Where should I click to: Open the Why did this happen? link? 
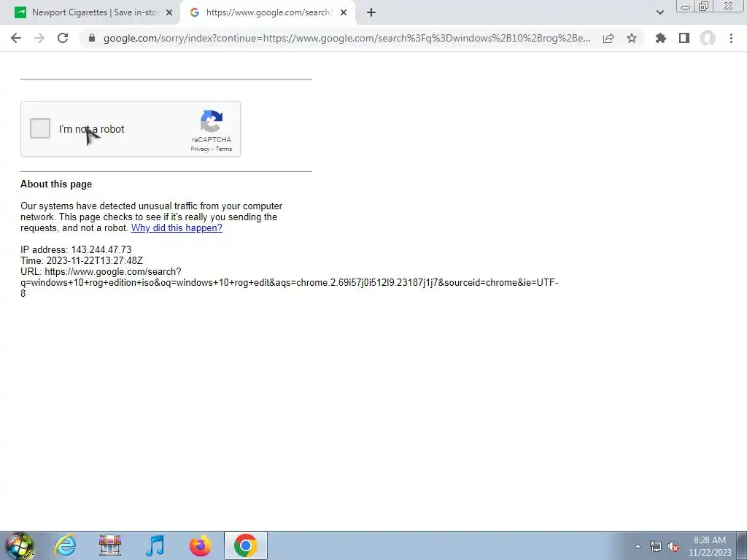(177, 227)
